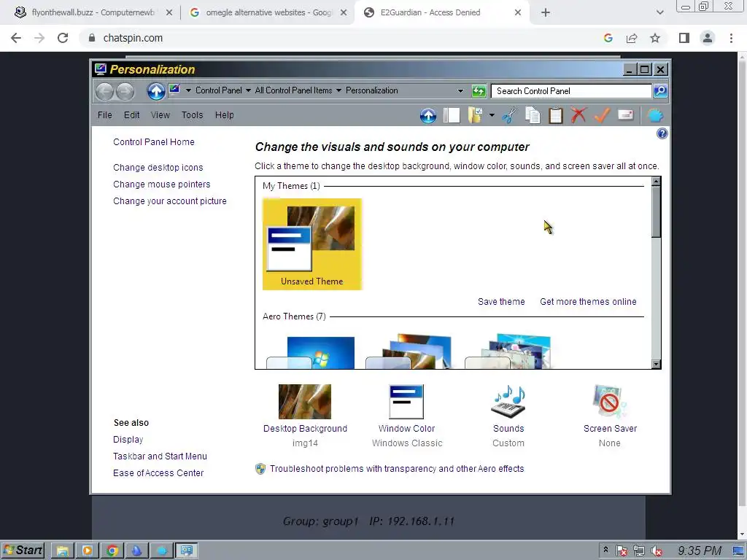
Task: Click the Action Center flag in the tray
Action: (622, 551)
